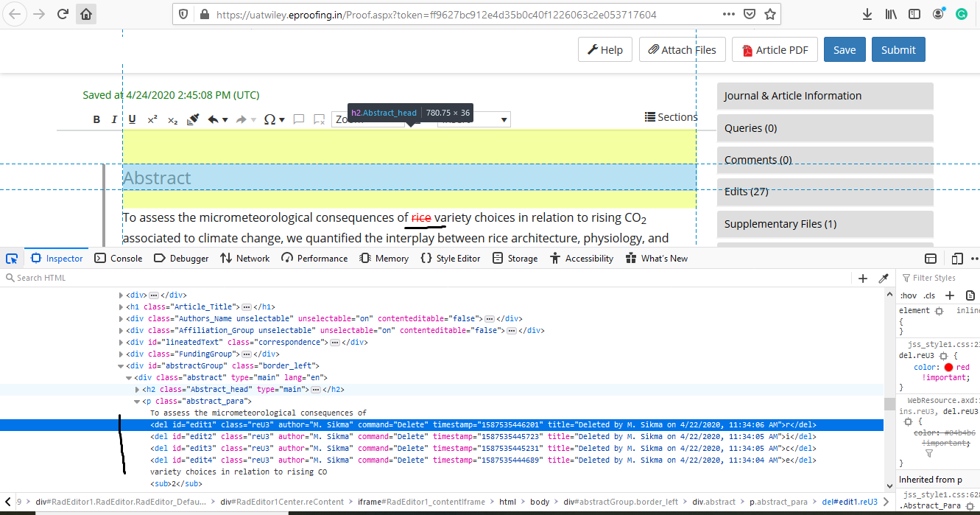This screenshot has height=515, width=980.
Task: Toggle the .cls classes panel
Action: (929, 295)
